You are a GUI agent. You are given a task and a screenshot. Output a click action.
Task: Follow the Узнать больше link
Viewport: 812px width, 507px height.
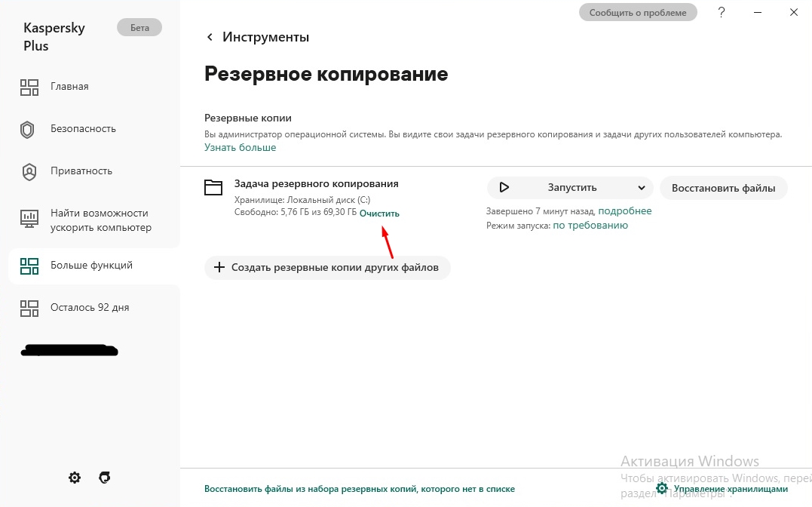tap(241, 147)
